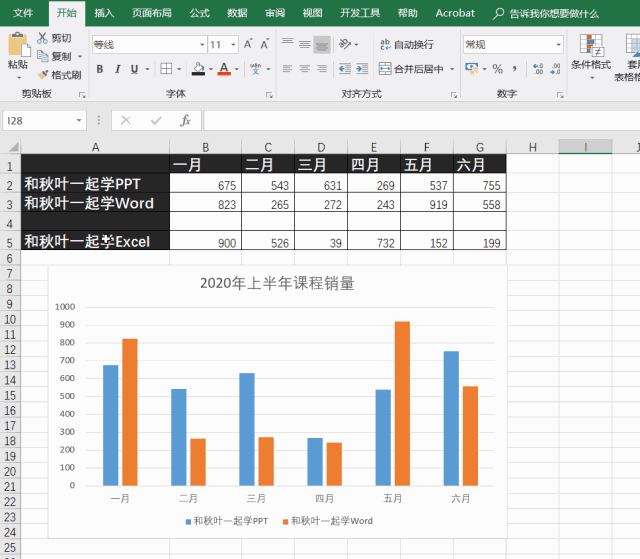Open the Acrobat tab
Viewport: 640px width, 559px height.
[x=455, y=13]
